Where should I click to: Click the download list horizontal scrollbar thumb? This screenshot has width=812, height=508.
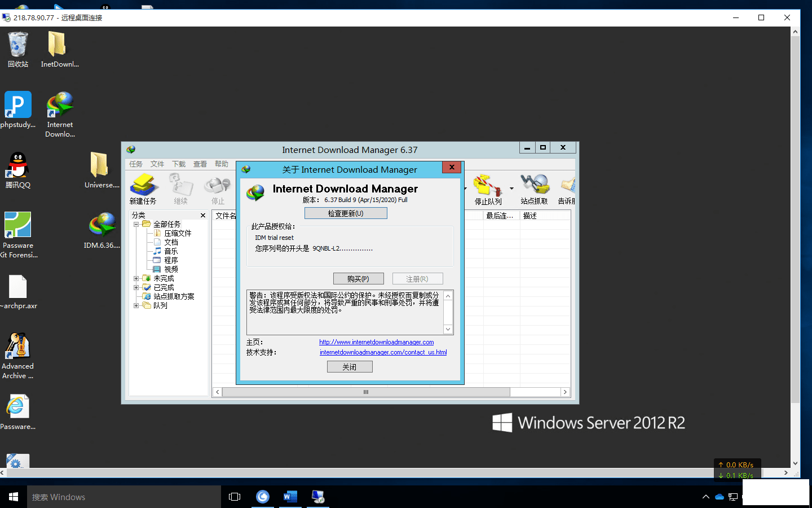(366, 392)
